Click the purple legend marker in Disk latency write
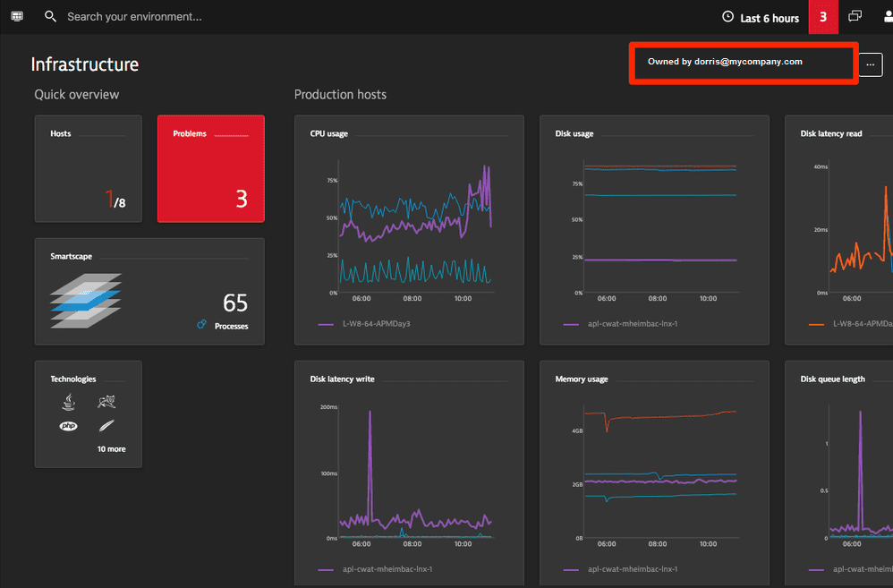Viewport: 893px width, 588px height. pos(326,569)
